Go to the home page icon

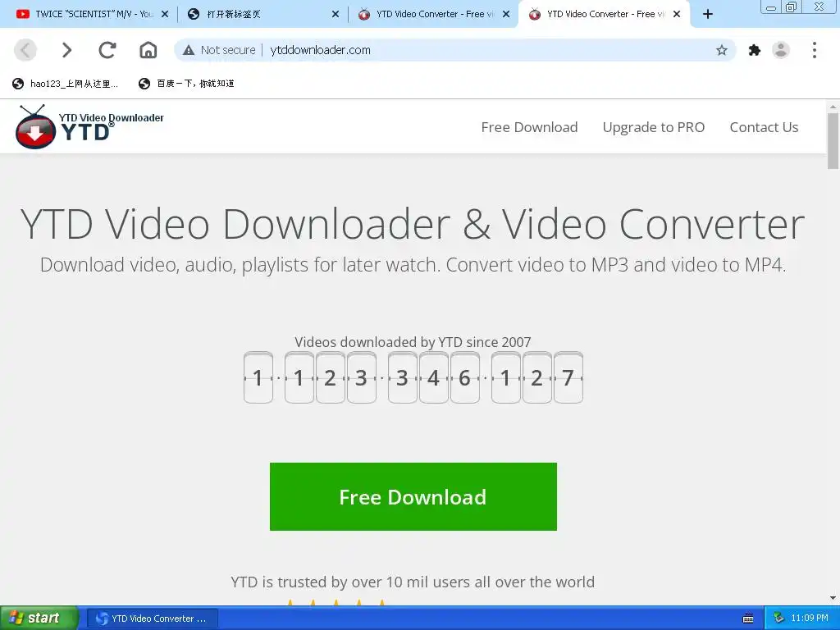coord(148,50)
